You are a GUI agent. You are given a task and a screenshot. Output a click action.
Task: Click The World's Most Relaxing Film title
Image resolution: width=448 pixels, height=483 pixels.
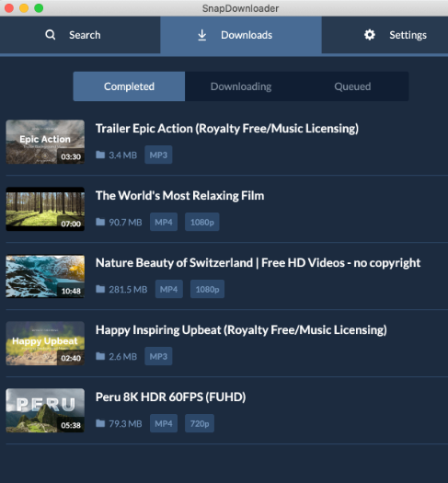tap(179, 196)
